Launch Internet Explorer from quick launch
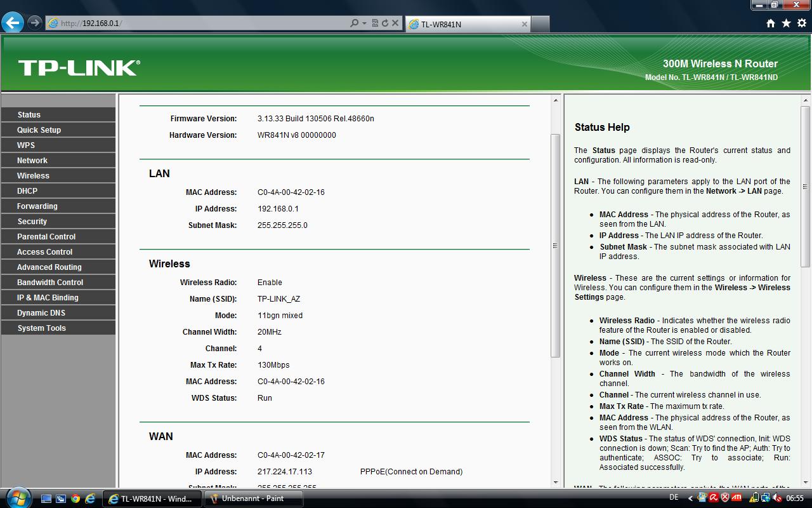Image resolution: width=812 pixels, height=508 pixels. point(90,498)
